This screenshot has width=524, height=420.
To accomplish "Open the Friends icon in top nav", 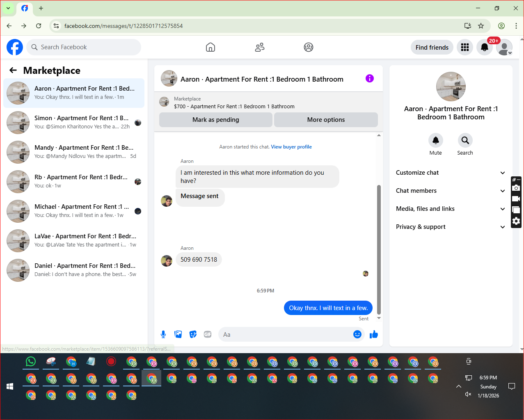I will click(260, 47).
